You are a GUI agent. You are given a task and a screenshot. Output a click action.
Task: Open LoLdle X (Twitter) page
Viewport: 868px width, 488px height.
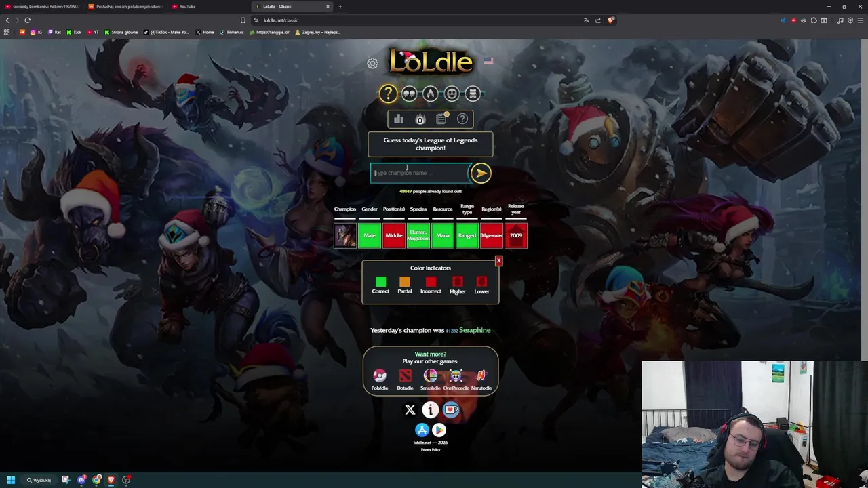tap(410, 410)
